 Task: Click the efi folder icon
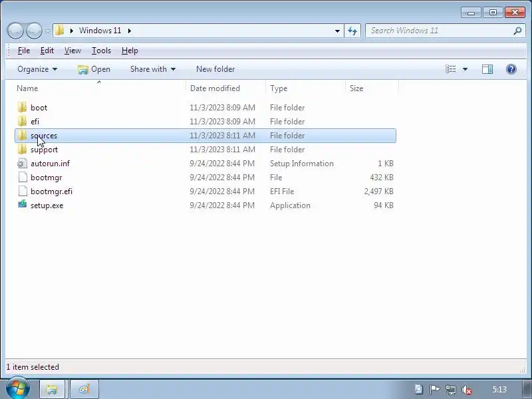click(x=22, y=122)
